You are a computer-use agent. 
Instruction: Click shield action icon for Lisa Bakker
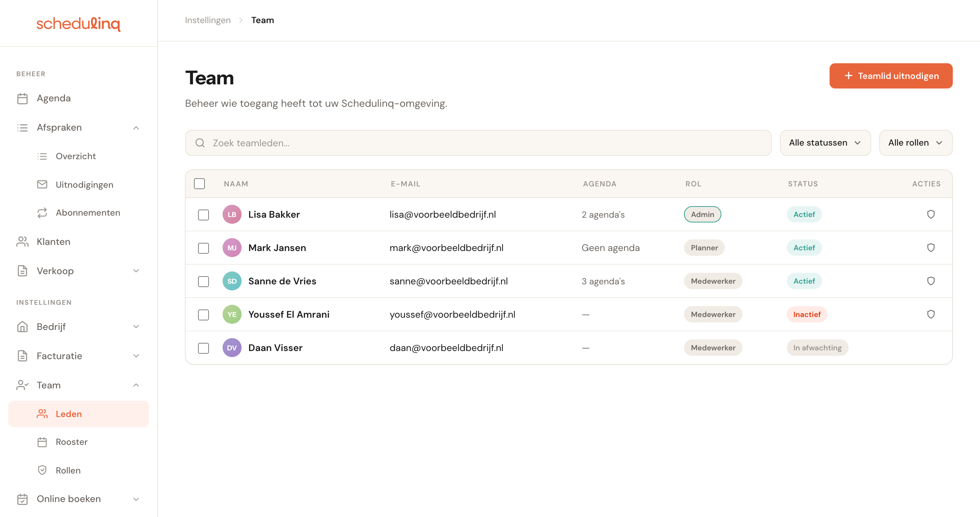(x=931, y=214)
